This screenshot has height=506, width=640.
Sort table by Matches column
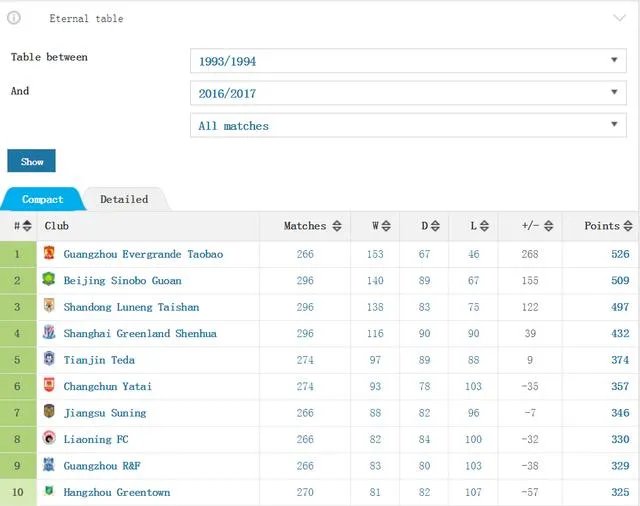click(312, 226)
